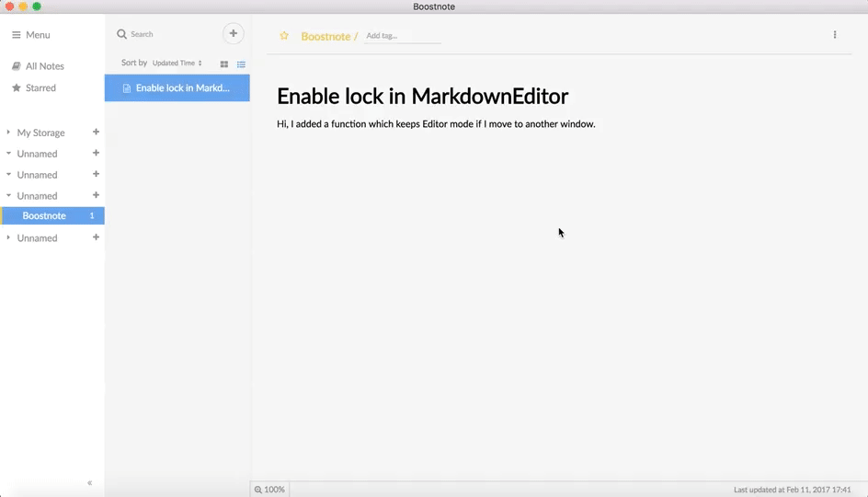Click the Boostnote folder breadcrumb
This screenshot has height=497, width=868.
(x=325, y=36)
